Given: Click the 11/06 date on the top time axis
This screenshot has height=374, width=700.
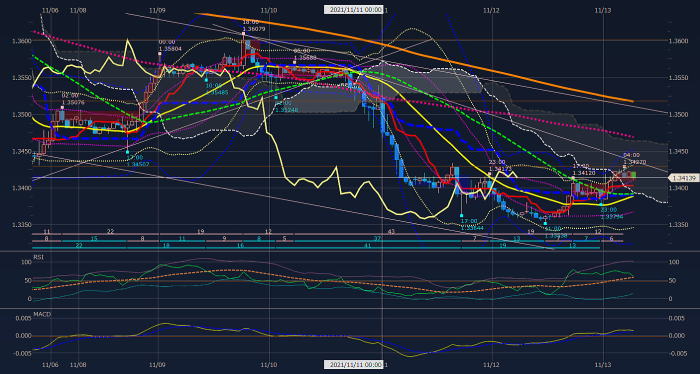Looking at the screenshot, I should click(x=50, y=9).
